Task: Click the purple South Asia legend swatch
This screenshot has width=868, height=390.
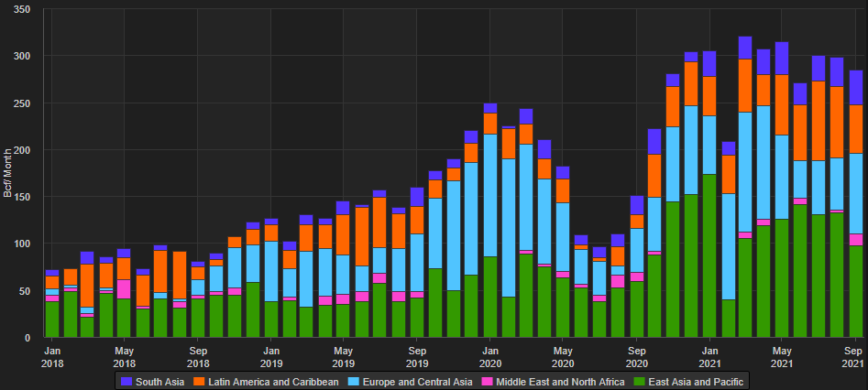Action: tap(126, 381)
